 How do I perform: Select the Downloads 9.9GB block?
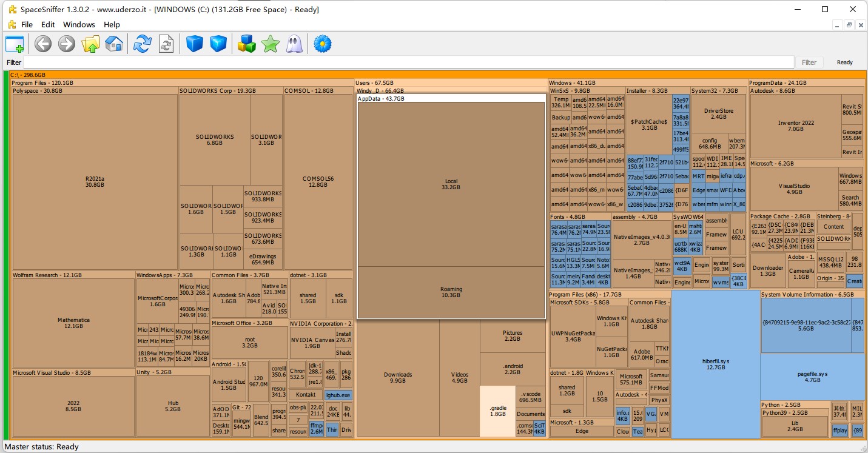pyautogui.click(x=398, y=378)
